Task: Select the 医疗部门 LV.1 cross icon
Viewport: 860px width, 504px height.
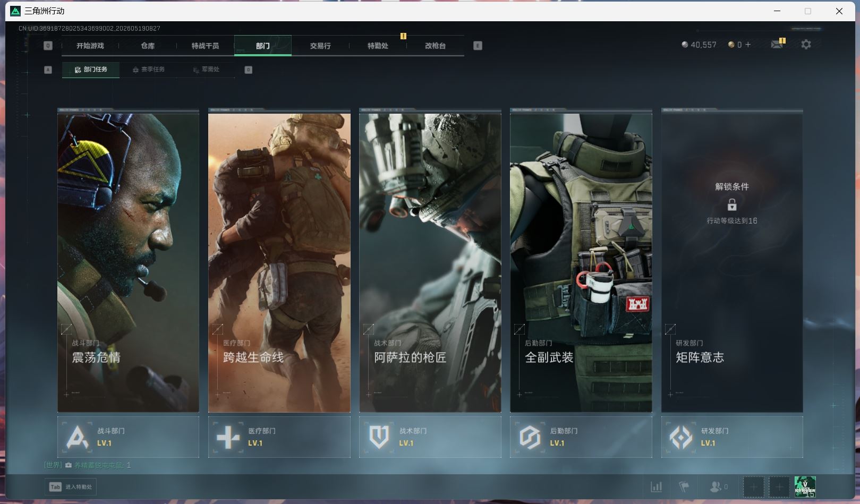Action: (228, 437)
